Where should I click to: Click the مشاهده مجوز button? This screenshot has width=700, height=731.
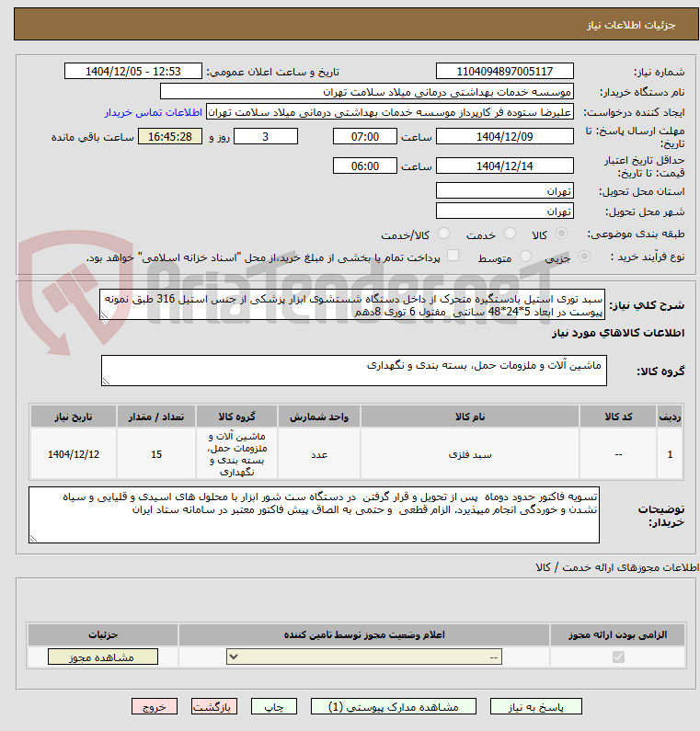(x=103, y=657)
